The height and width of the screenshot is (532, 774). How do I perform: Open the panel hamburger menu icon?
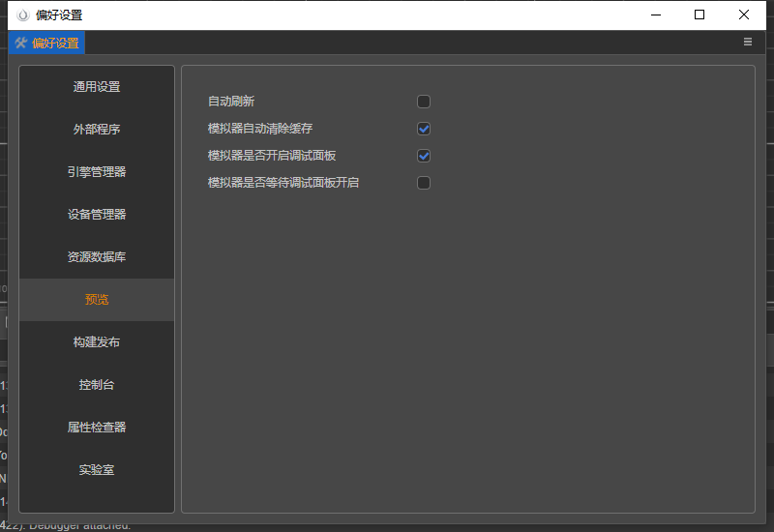coord(747,42)
